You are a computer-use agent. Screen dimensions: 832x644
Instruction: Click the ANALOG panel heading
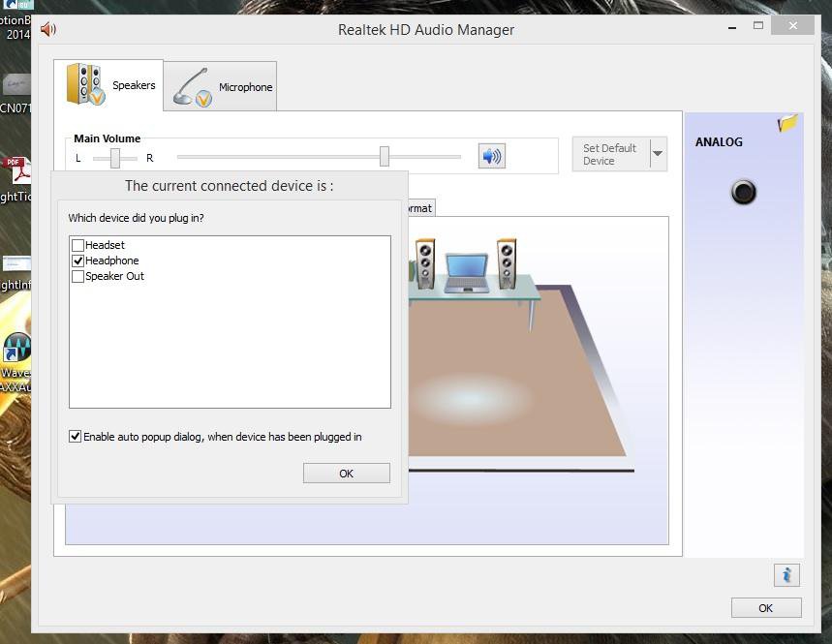719,142
